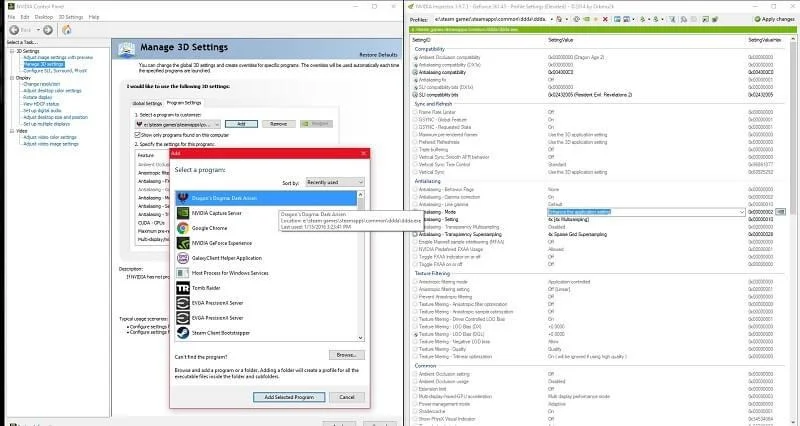
Task: Toggle Show only programs found on this computer
Action: 137,135
